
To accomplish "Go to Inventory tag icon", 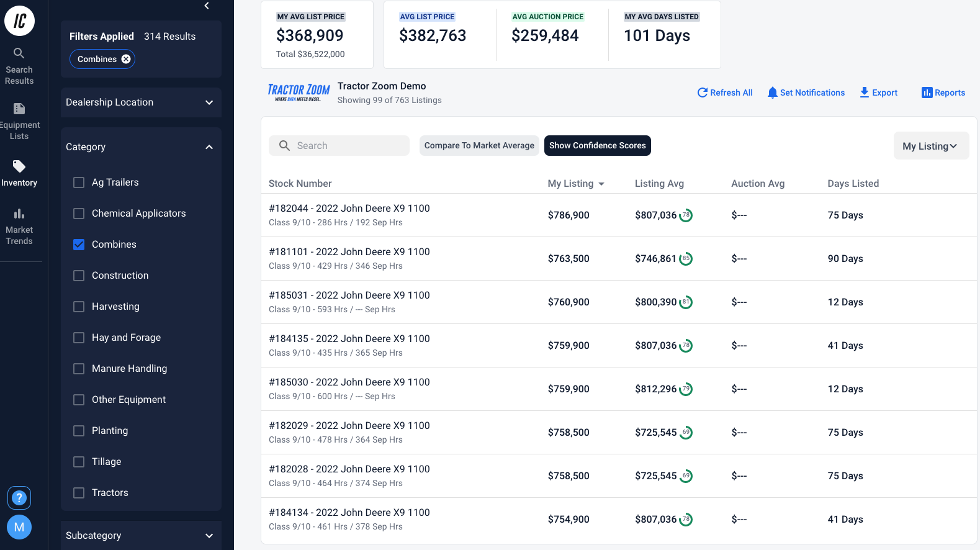I will (19, 166).
